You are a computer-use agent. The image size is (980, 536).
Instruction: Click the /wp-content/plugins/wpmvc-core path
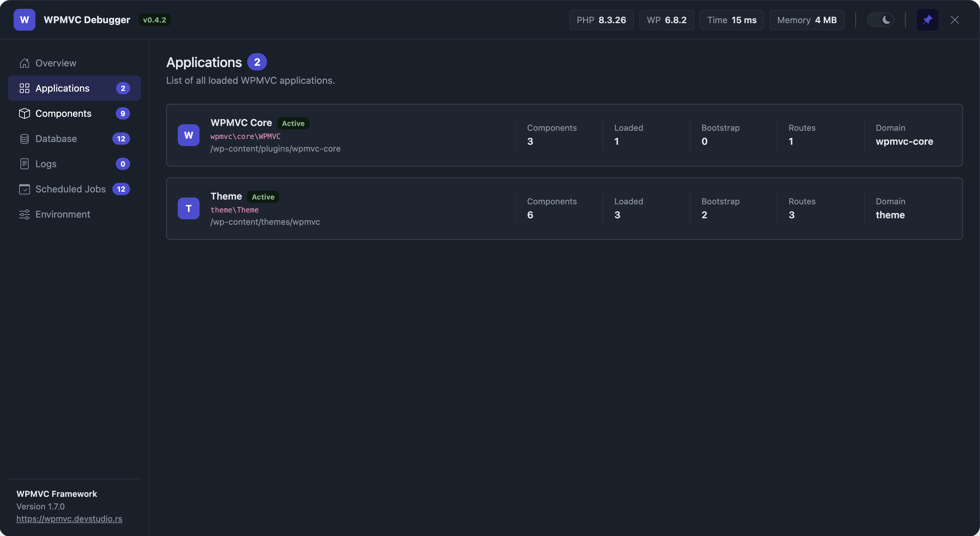pos(275,149)
